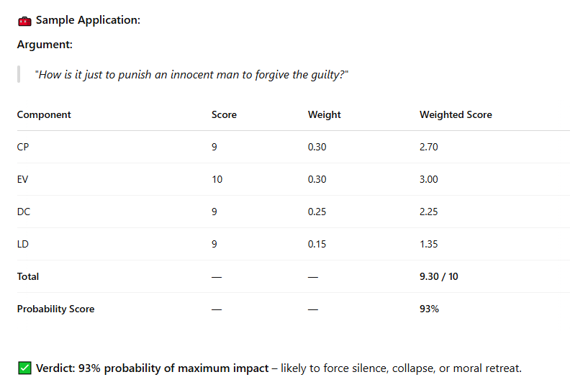The image size is (588, 390).
Task: Click the Total 9.30 / 10 value
Action: click(439, 276)
